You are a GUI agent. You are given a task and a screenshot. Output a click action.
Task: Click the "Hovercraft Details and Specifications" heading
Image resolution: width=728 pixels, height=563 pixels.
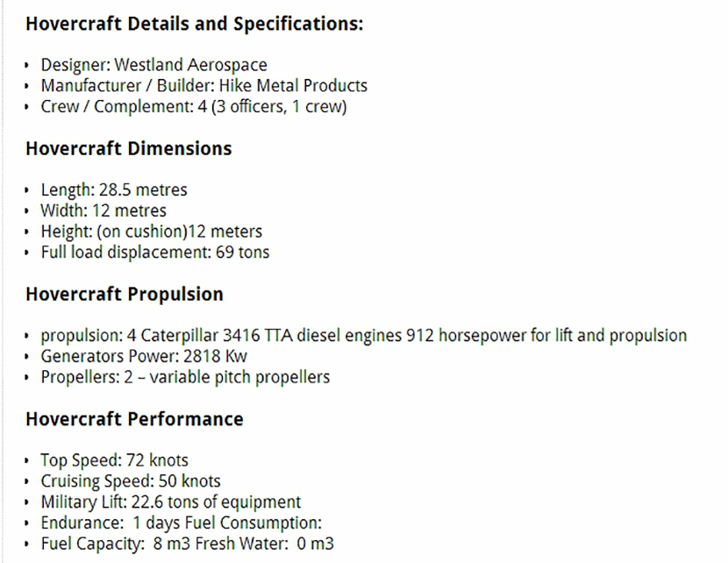194,24
